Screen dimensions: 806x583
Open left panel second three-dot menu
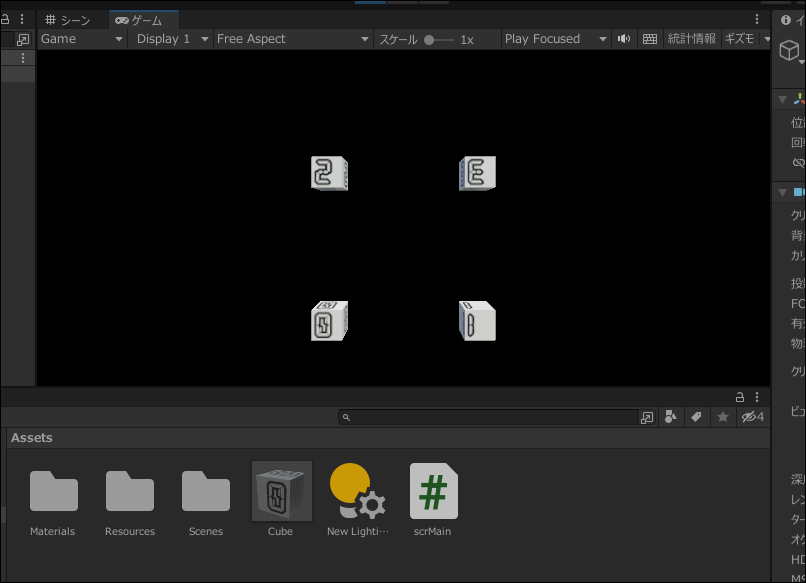[x=23, y=58]
